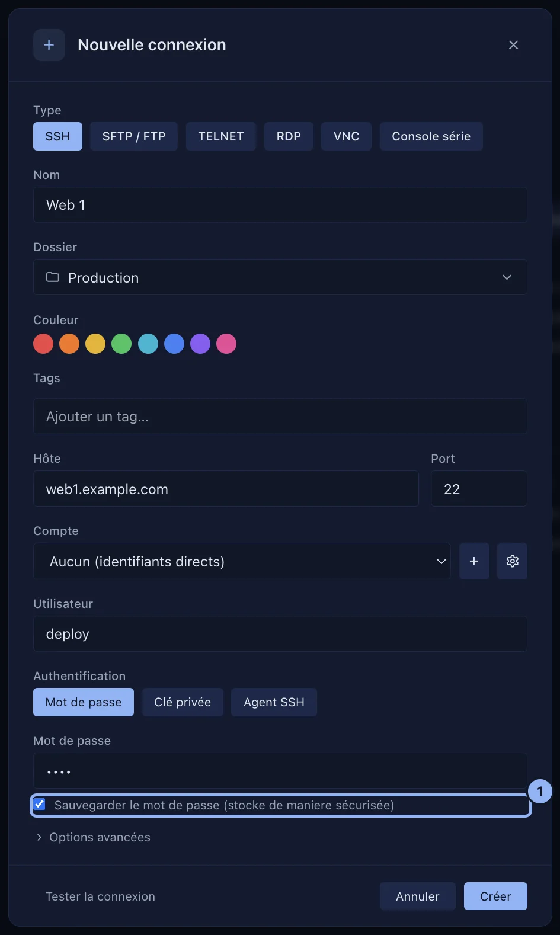Edit the Utilisateur field containing deploy
Screen dimensions: 560x935
[280, 634]
